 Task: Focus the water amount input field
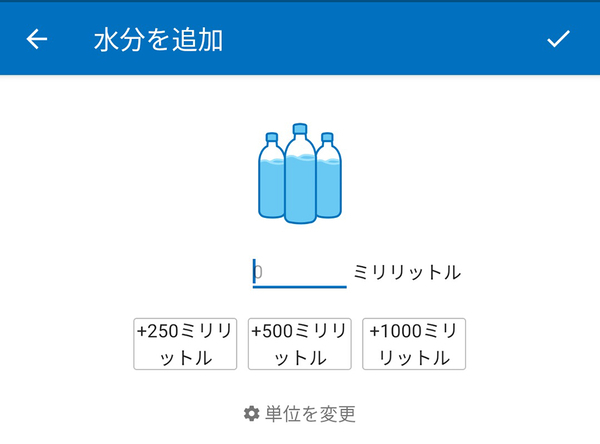(x=300, y=272)
